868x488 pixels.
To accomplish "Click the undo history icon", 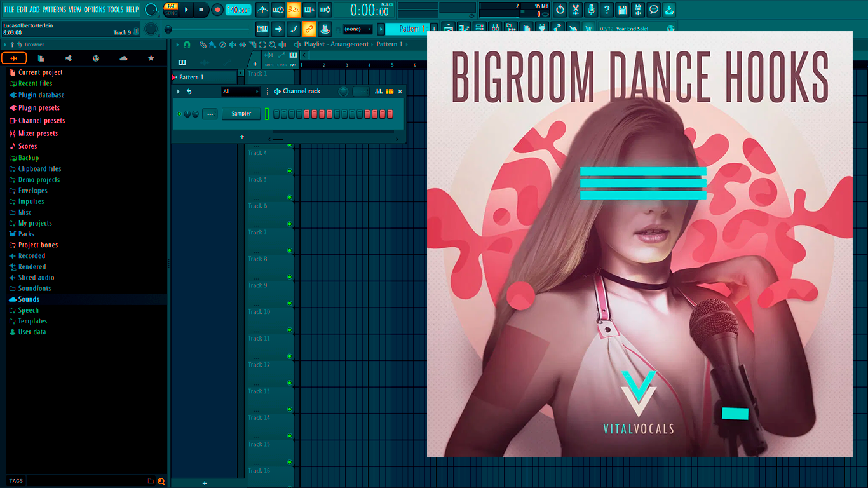I will click(x=560, y=10).
